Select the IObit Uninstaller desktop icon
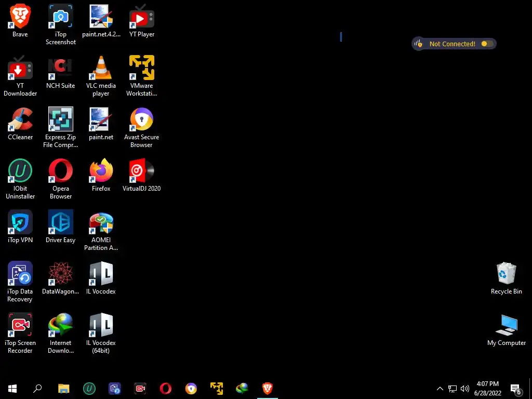Viewport: 532px width, 399px height. (20, 179)
